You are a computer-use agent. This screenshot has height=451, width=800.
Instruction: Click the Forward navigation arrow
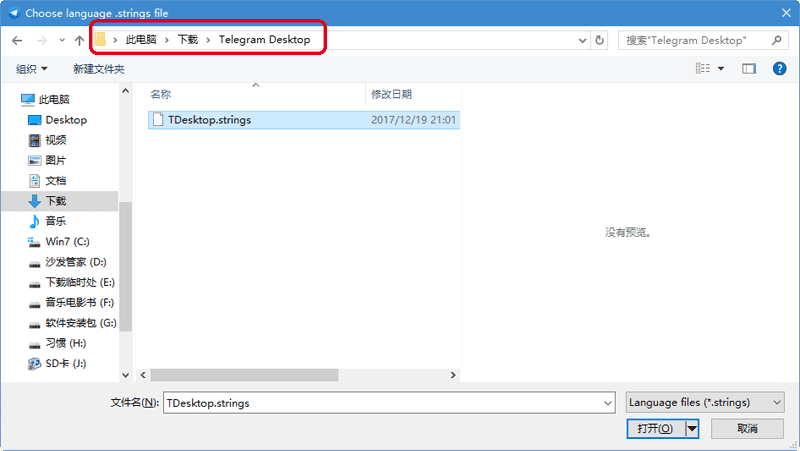coord(42,40)
